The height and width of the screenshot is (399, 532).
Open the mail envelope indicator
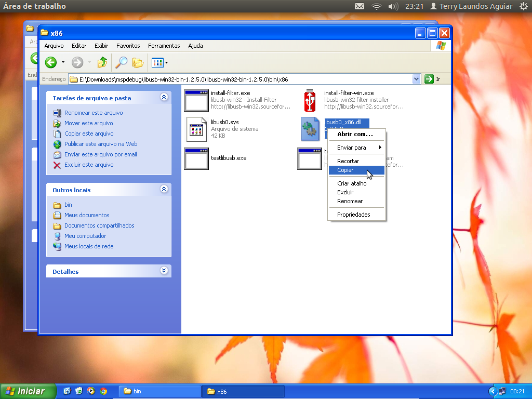(360, 6)
